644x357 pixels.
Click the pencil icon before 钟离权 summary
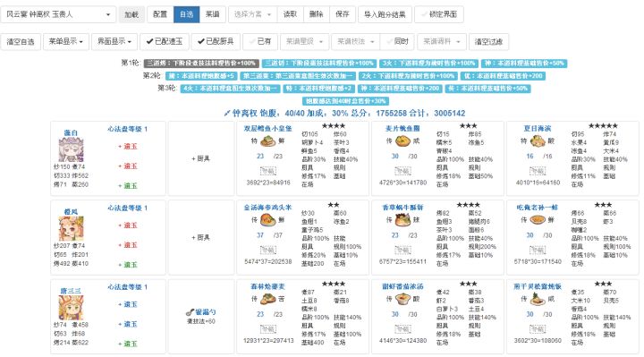[227, 113]
